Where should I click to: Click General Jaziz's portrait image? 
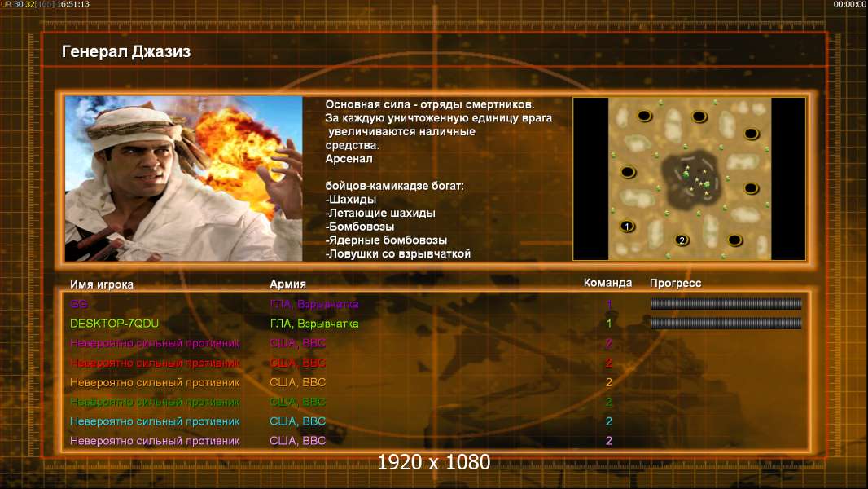click(x=183, y=179)
